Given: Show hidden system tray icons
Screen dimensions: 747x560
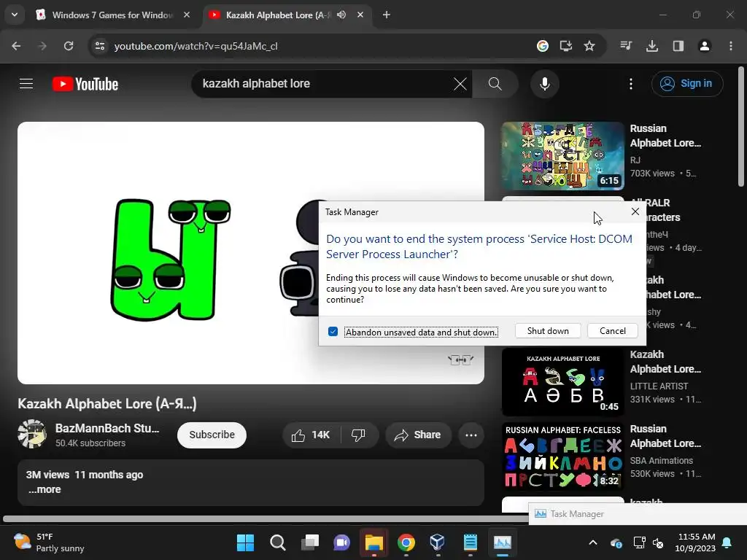Looking at the screenshot, I should pyautogui.click(x=592, y=542).
